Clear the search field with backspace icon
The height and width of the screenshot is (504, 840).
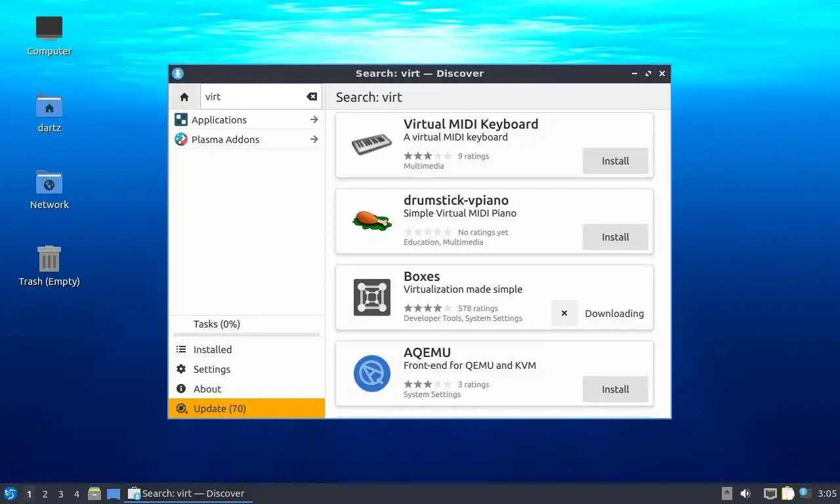[x=312, y=96]
